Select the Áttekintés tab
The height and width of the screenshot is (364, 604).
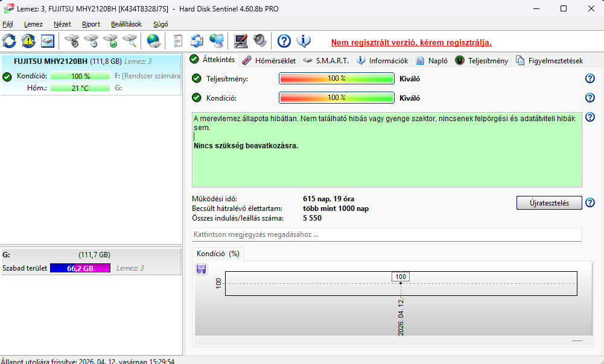(212, 60)
